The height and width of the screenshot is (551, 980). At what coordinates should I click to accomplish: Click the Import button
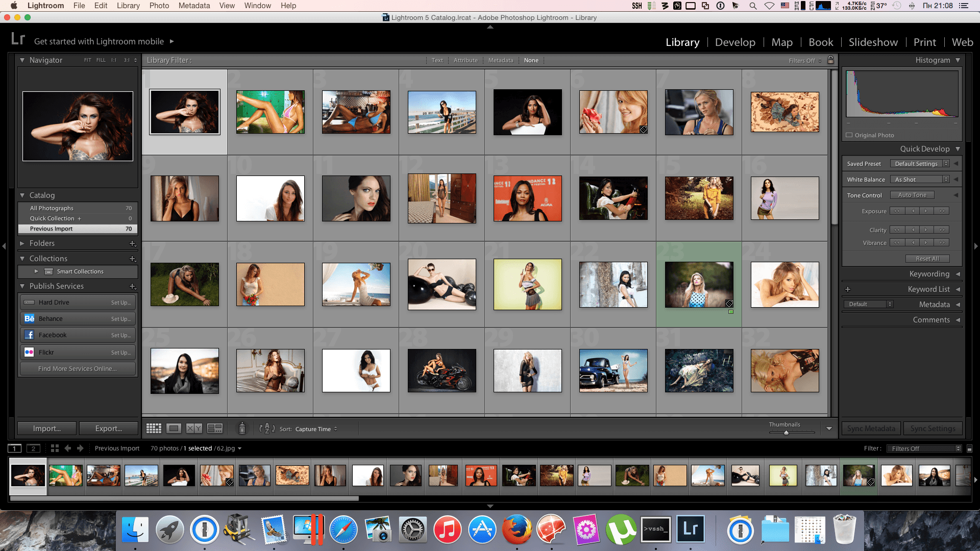click(47, 429)
